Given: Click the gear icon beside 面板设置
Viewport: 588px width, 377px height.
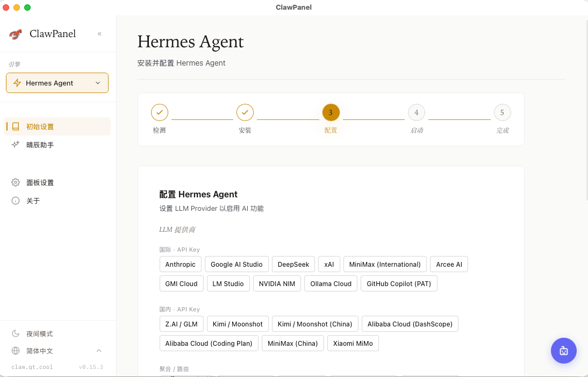Looking at the screenshot, I should coord(16,182).
